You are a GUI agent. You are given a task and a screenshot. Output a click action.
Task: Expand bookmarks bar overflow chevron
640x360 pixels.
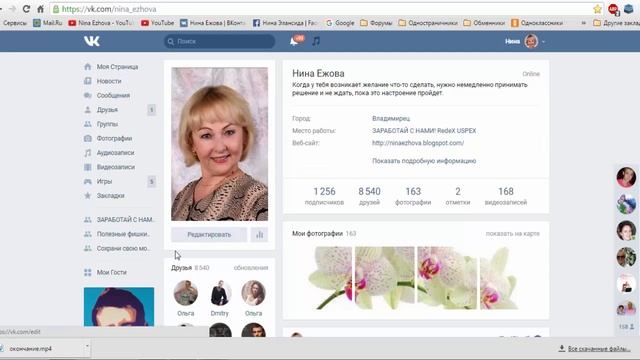click(584, 23)
